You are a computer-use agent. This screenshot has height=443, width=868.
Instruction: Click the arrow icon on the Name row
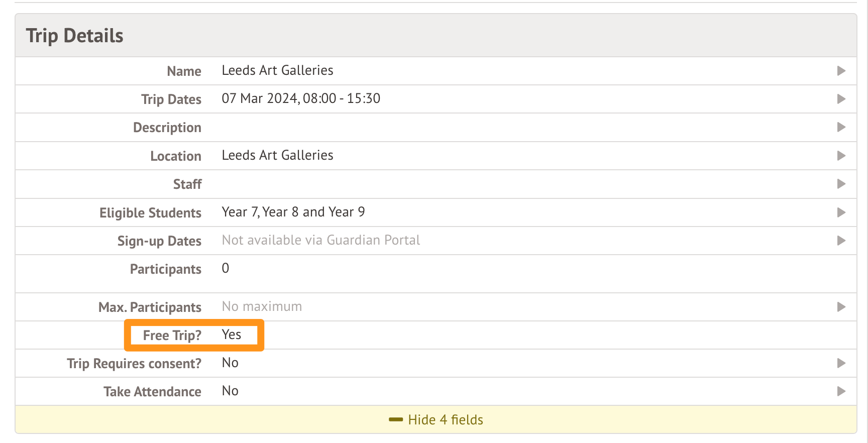[x=841, y=71]
